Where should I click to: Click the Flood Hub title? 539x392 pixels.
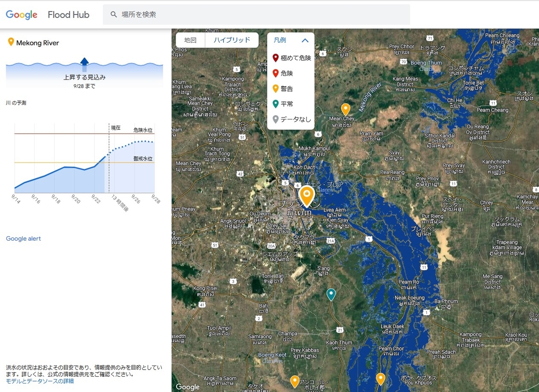[x=69, y=15]
